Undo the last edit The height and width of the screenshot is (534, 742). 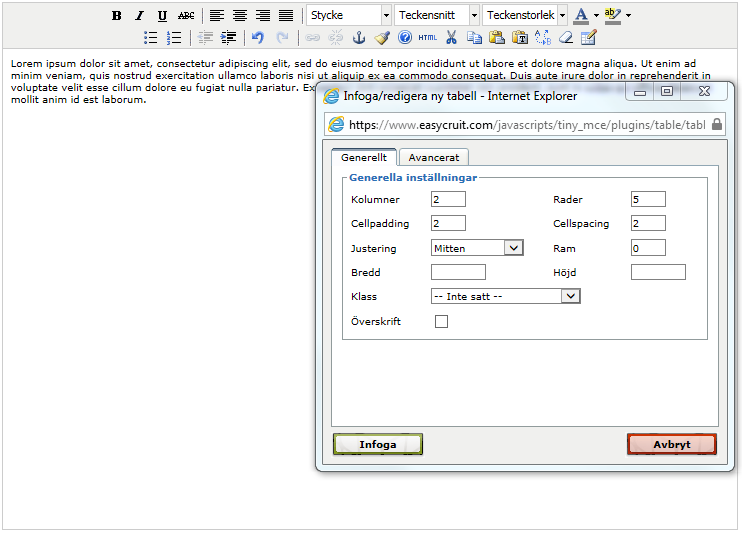258,37
